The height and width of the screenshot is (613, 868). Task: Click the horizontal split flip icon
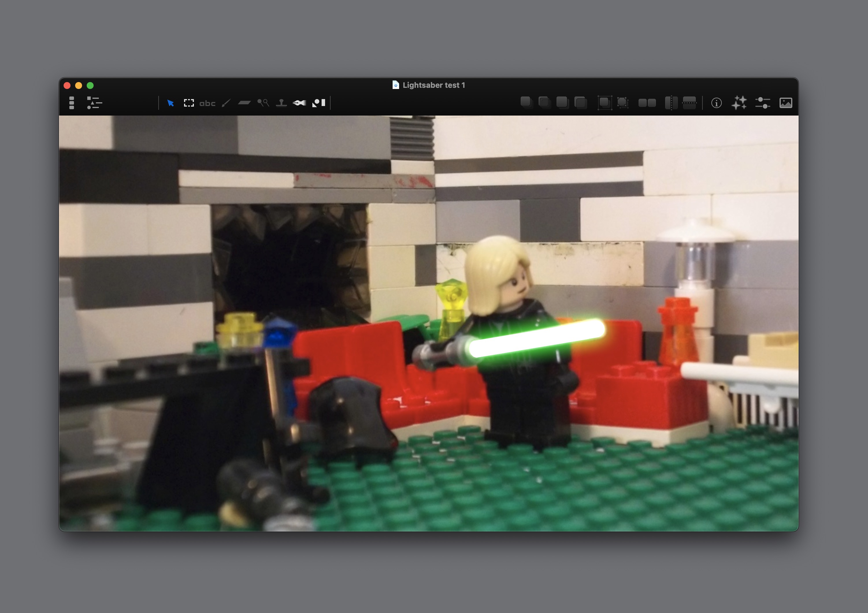point(689,103)
